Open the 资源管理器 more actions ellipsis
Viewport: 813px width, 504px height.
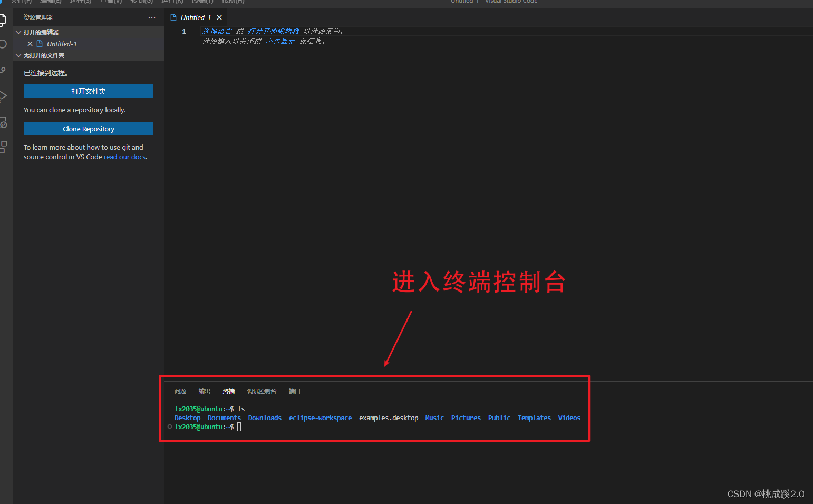pos(152,17)
